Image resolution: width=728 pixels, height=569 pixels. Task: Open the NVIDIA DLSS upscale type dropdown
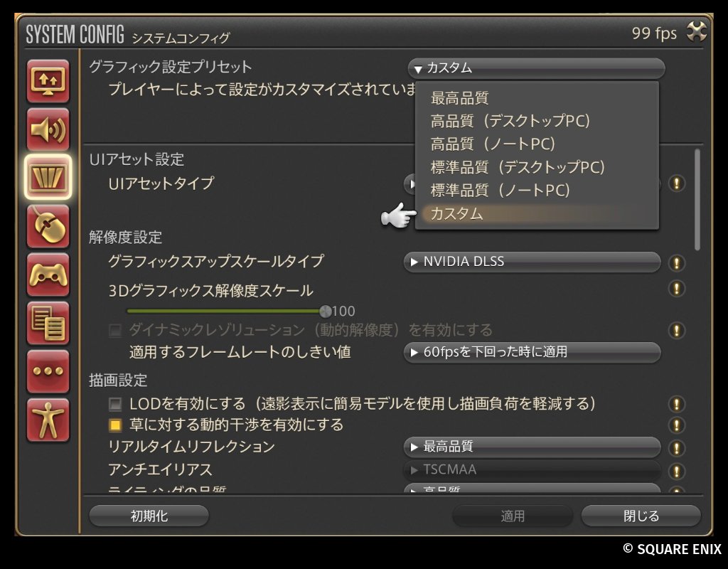click(532, 262)
